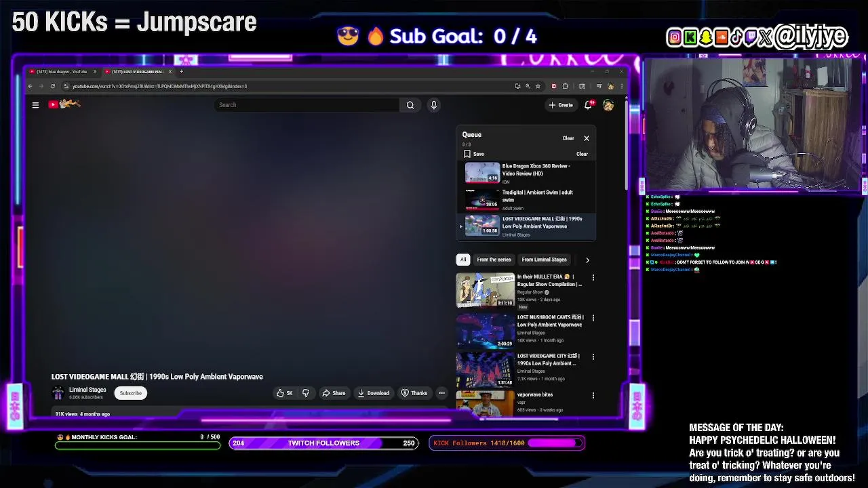Open the LOST VIDEOGAME CITY thumbnail
The image size is (868, 488).
pyautogui.click(x=485, y=369)
